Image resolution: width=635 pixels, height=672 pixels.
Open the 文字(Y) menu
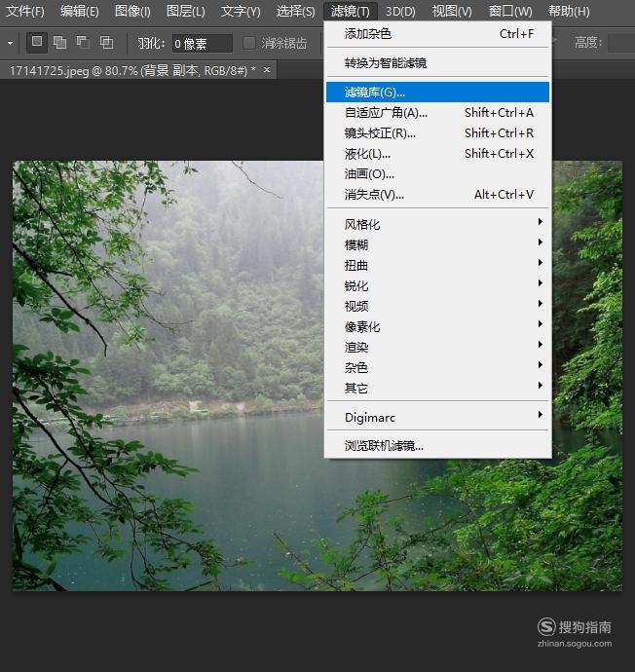(241, 11)
